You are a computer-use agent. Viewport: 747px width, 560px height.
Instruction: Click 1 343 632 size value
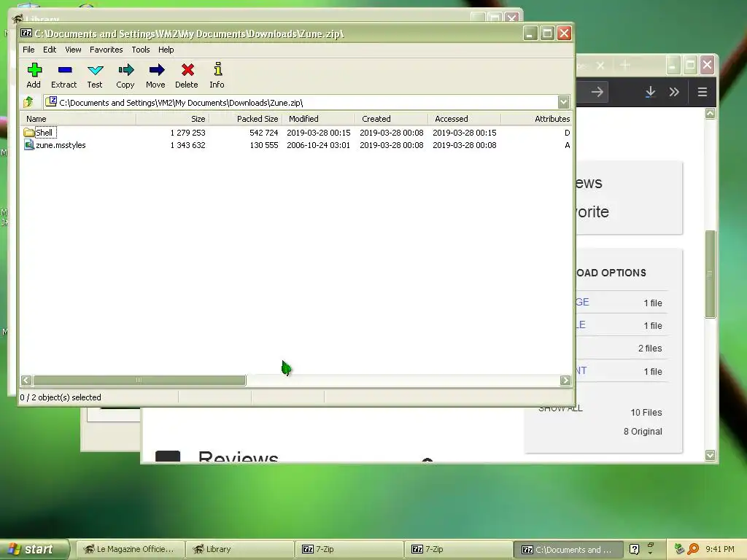[x=187, y=145]
